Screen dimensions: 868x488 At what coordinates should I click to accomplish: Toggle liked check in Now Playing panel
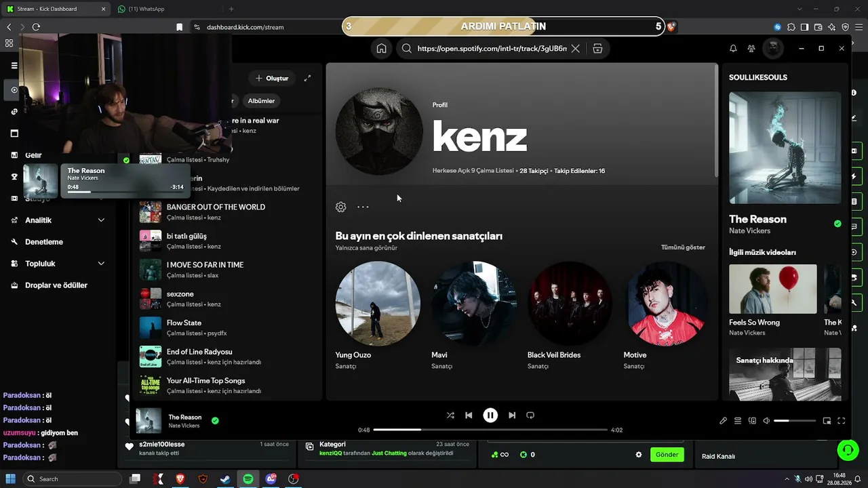click(x=837, y=224)
